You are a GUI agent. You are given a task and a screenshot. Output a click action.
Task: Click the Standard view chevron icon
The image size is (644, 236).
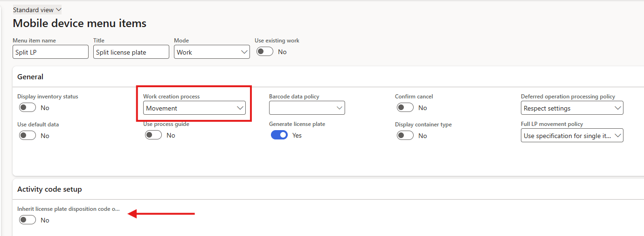(58, 10)
